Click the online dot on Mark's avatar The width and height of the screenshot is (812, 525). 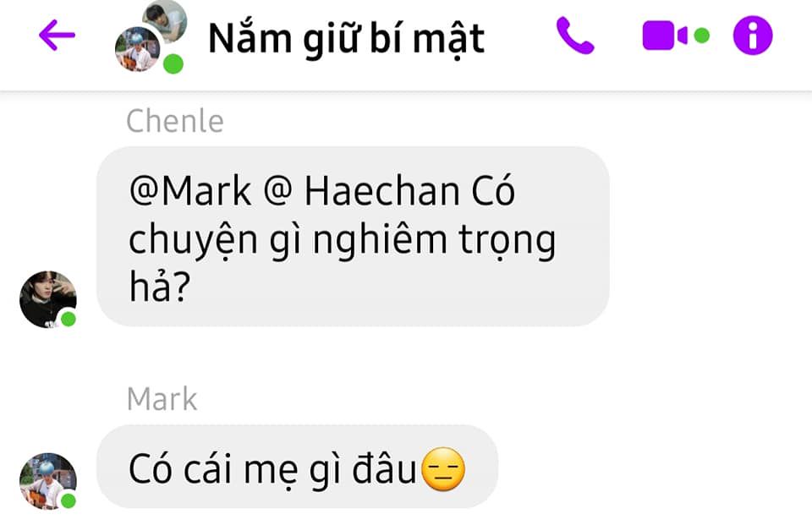(69, 500)
